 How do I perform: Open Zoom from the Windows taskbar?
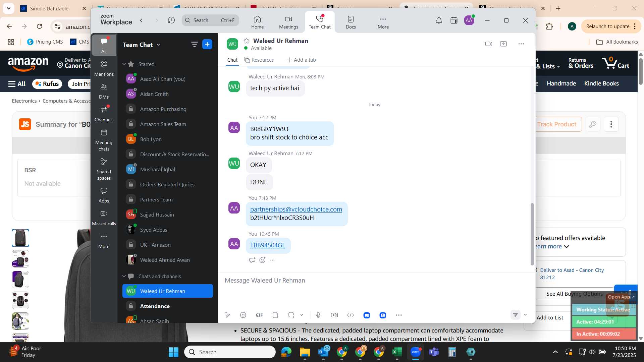pos(416,352)
